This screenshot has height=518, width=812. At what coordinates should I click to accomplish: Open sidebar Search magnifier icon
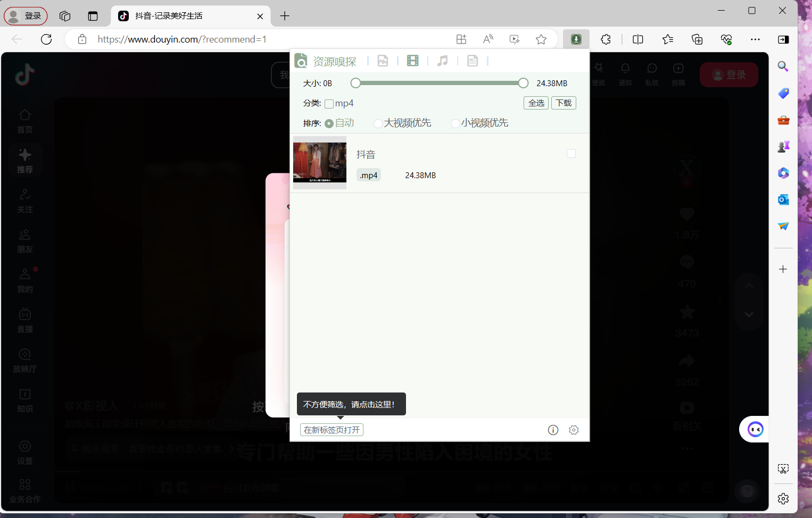[x=783, y=66]
